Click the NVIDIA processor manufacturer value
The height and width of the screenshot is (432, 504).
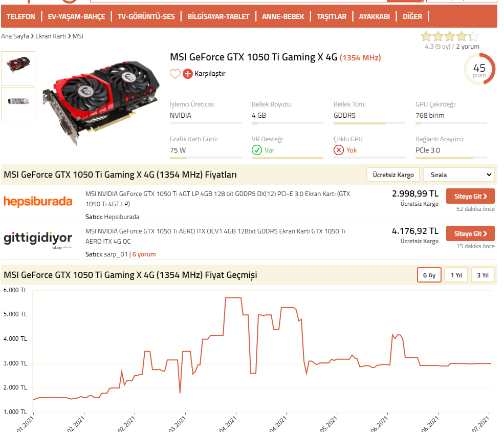coord(180,115)
